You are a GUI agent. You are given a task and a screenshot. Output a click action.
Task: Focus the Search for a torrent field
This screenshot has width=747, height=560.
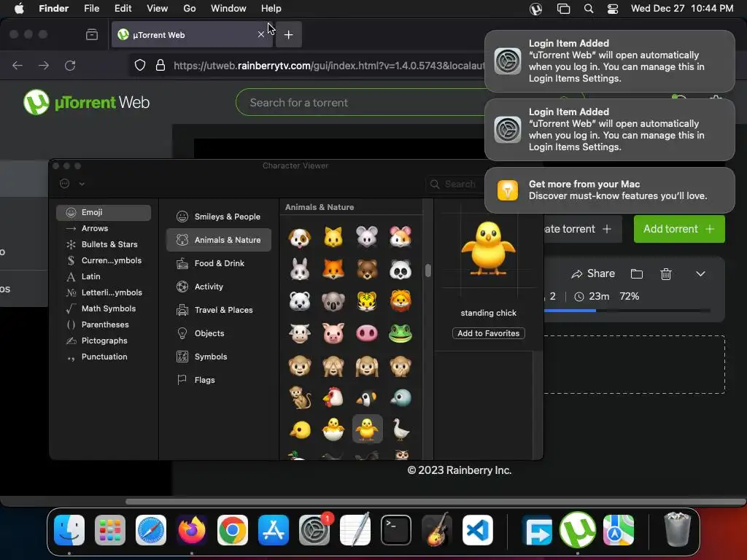362,102
